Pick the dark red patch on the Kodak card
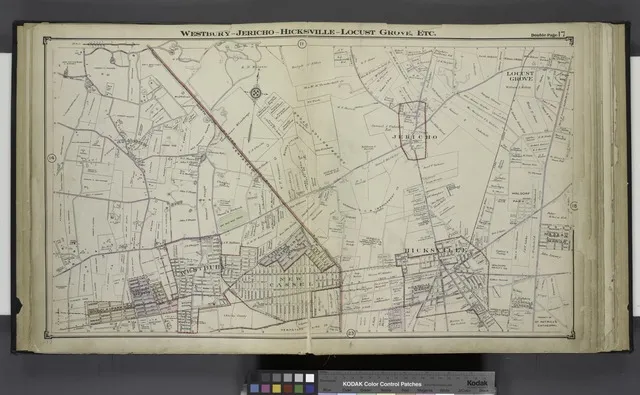 [288, 388]
